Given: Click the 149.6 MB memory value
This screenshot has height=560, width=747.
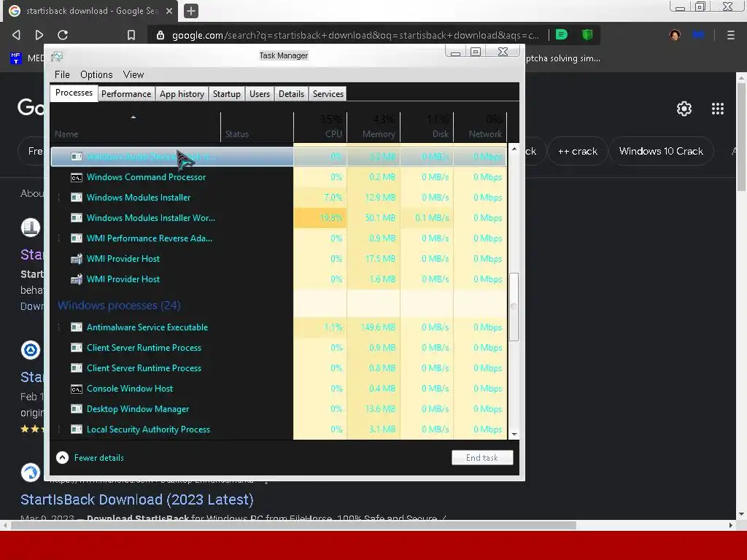Looking at the screenshot, I should [x=378, y=327].
